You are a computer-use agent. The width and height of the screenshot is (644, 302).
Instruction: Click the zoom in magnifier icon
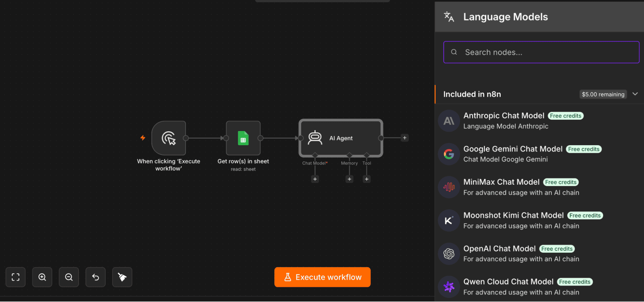(x=42, y=277)
